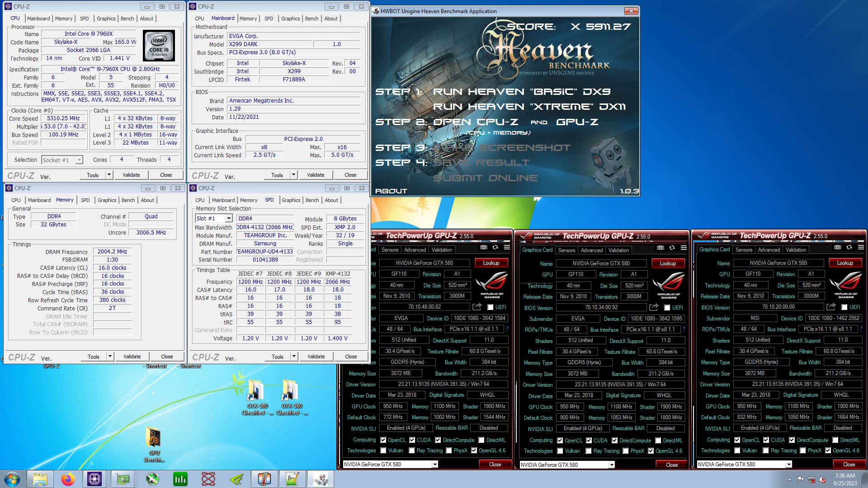Click the Bus Interface question mark in the middle GPU-Z window
Image resolution: width=868 pixels, height=488 pixels.
pyautogui.click(x=684, y=329)
